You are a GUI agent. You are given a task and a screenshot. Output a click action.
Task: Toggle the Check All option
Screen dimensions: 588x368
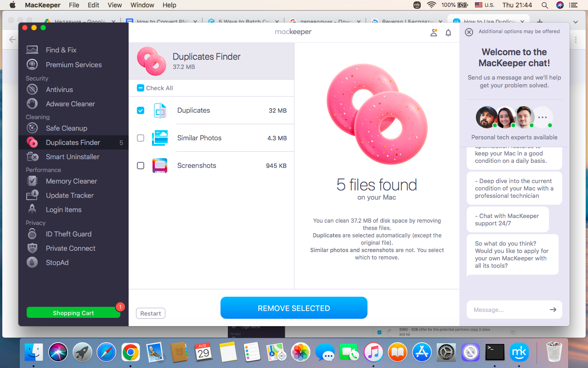click(x=140, y=88)
